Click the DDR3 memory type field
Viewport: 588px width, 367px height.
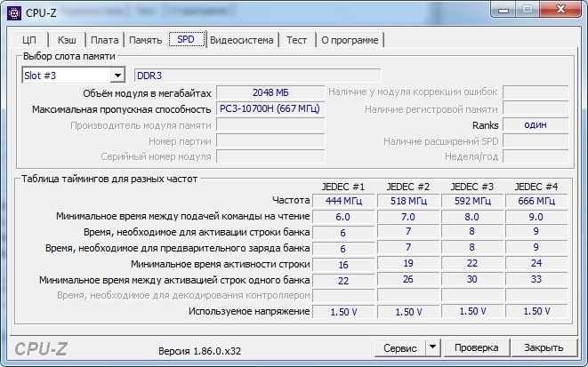pyautogui.click(x=257, y=76)
